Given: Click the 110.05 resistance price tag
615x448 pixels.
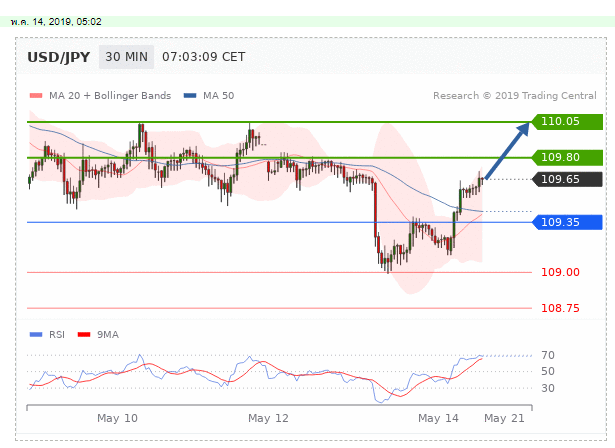Looking at the screenshot, I should coord(567,122).
